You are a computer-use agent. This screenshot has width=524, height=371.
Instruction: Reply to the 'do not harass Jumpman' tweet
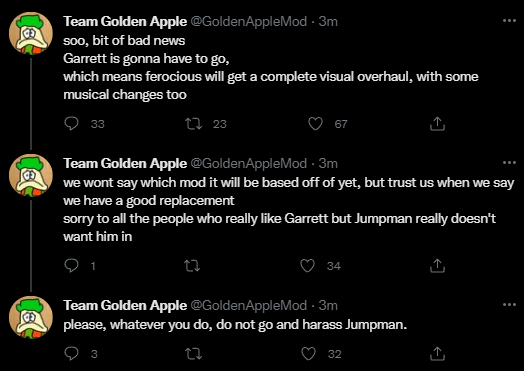pyautogui.click(x=71, y=354)
